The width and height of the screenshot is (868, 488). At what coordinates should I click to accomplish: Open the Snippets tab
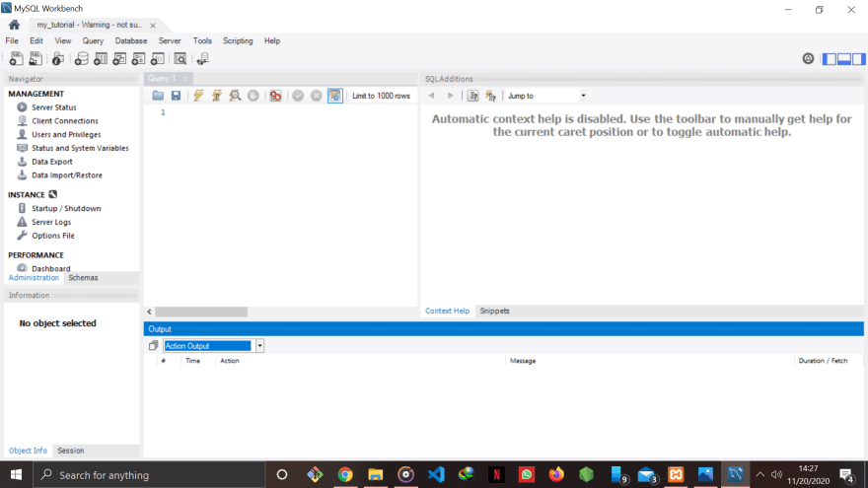click(x=495, y=311)
